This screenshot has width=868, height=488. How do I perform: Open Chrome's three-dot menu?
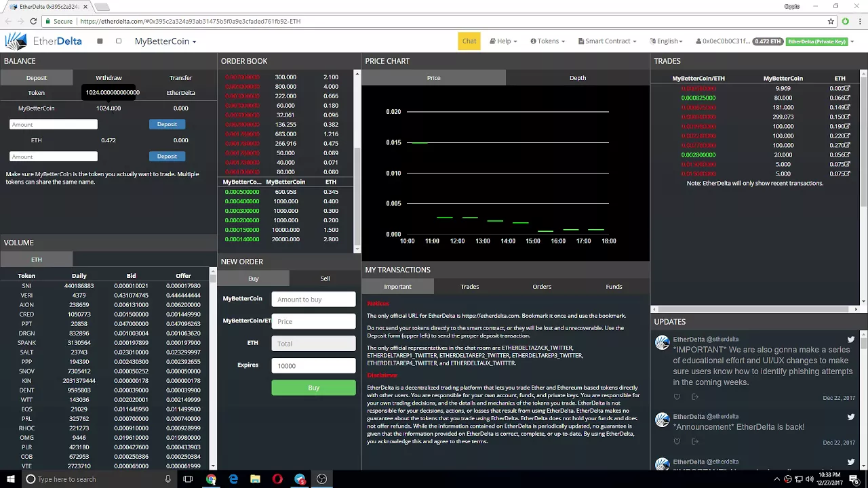[x=859, y=21]
